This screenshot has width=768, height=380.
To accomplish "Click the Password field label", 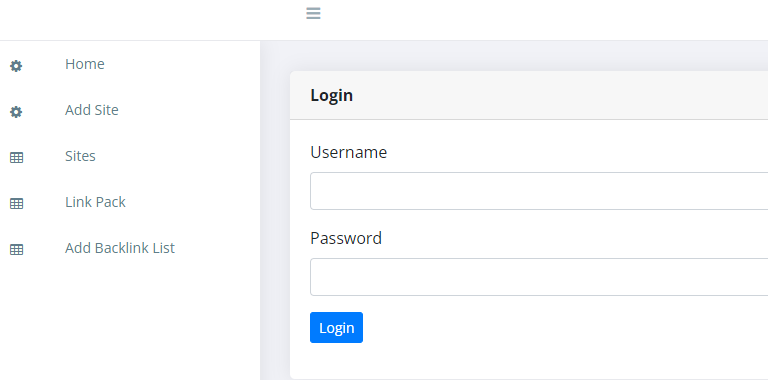I will (x=346, y=238).
